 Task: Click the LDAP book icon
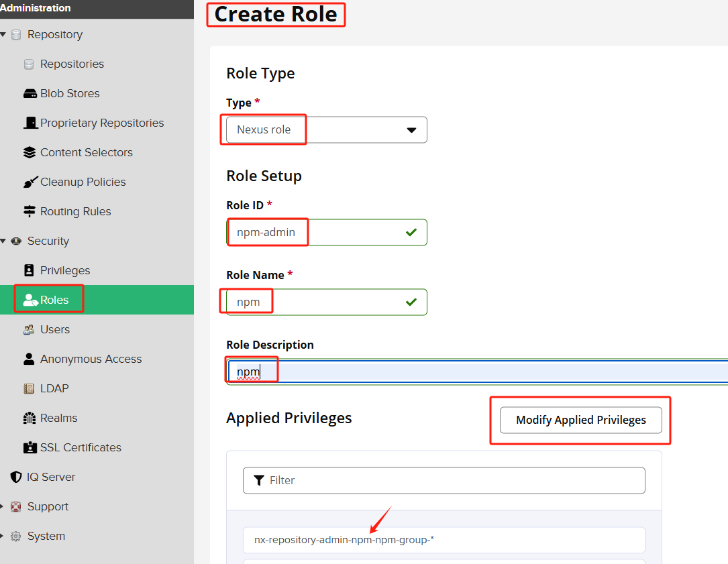pos(29,388)
